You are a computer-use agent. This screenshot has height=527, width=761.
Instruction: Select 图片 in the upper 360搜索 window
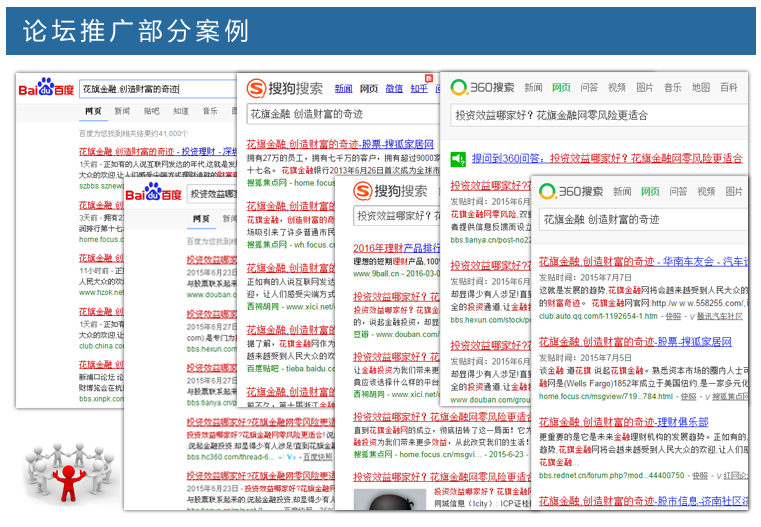coord(645,87)
